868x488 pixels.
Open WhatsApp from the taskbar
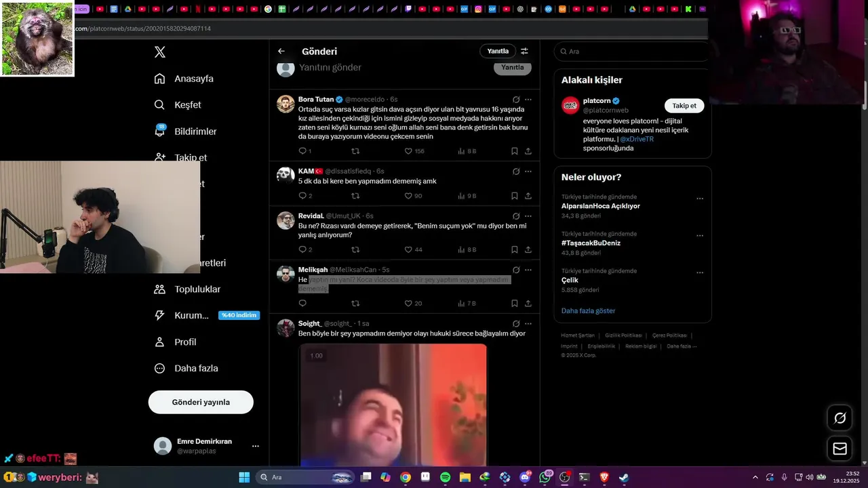tap(545, 477)
